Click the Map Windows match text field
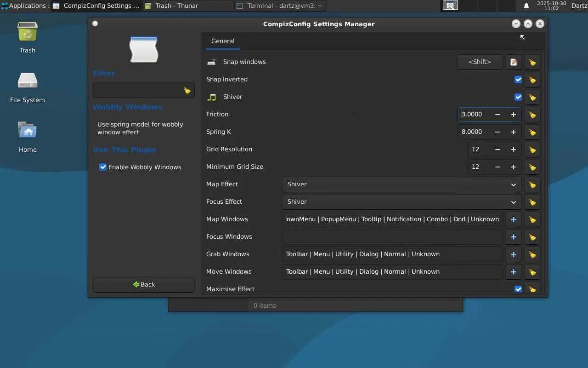Viewport: 588px width, 368px height. [x=393, y=219]
